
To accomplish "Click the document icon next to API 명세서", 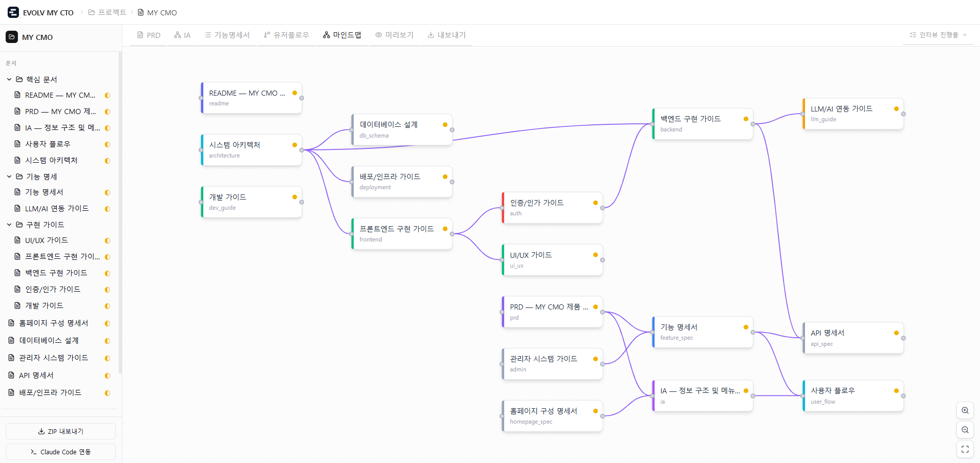I will click(11, 375).
